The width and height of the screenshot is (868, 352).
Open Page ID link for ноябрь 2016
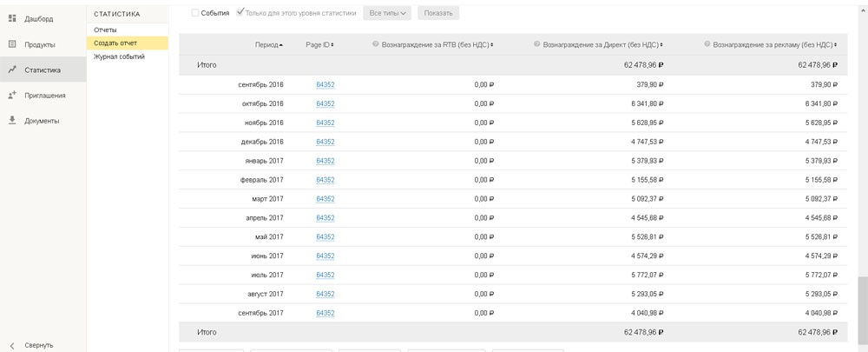click(325, 123)
